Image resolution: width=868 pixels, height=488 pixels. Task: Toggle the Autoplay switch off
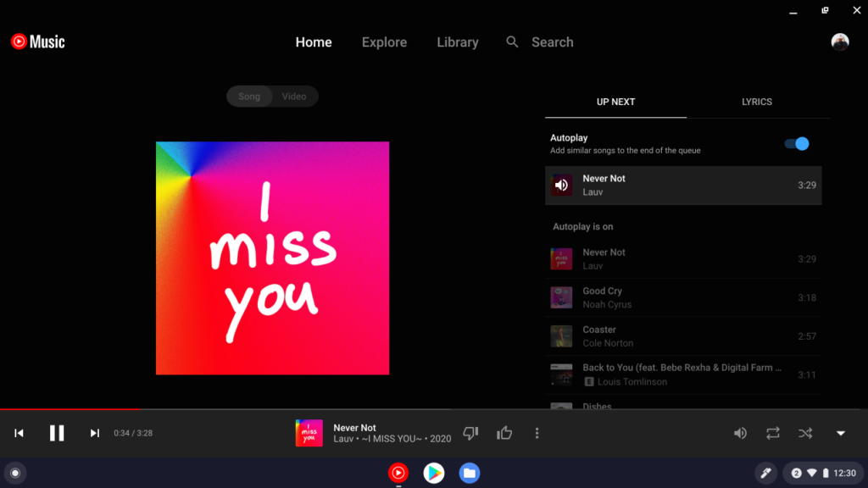coord(797,144)
